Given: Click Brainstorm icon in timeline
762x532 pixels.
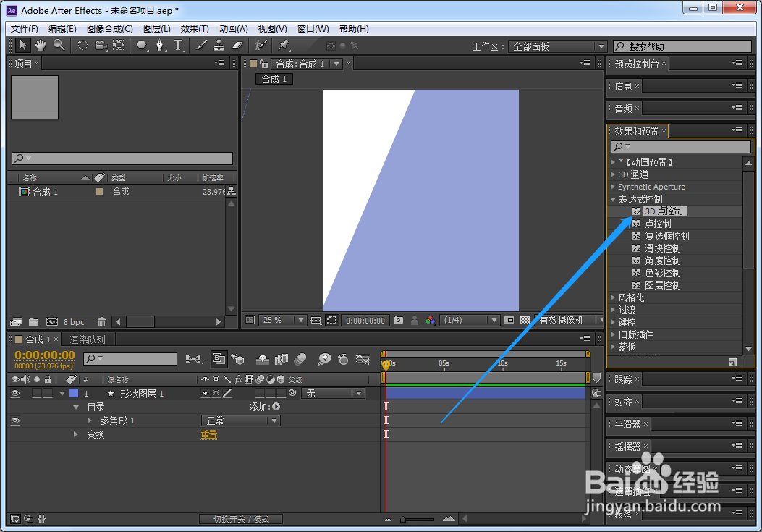Looking at the screenshot, I should click(324, 359).
